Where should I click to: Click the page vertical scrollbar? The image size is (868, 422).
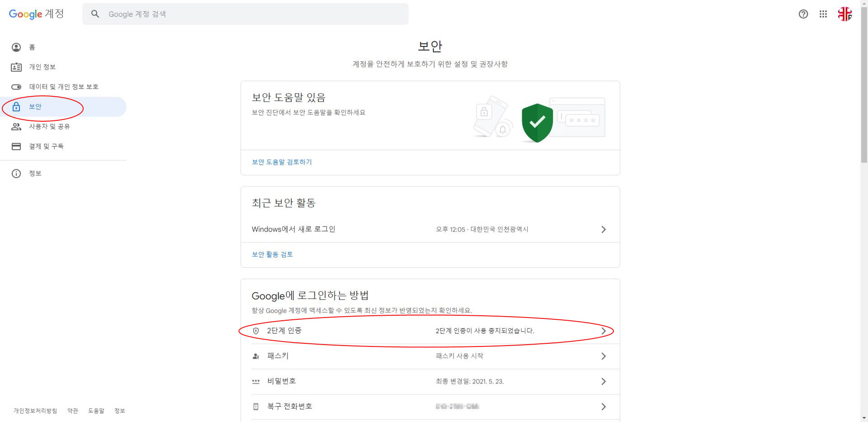[x=864, y=90]
